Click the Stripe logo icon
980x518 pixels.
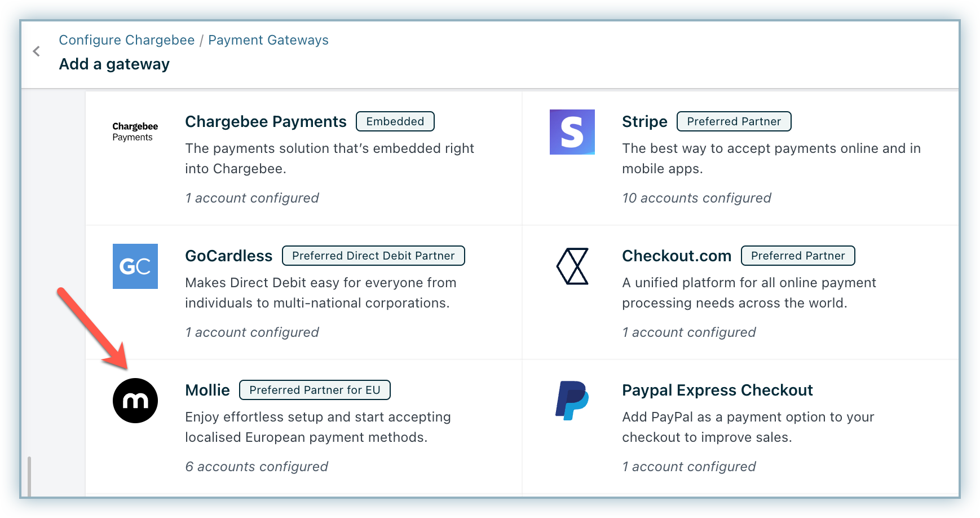(x=572, y=132)
